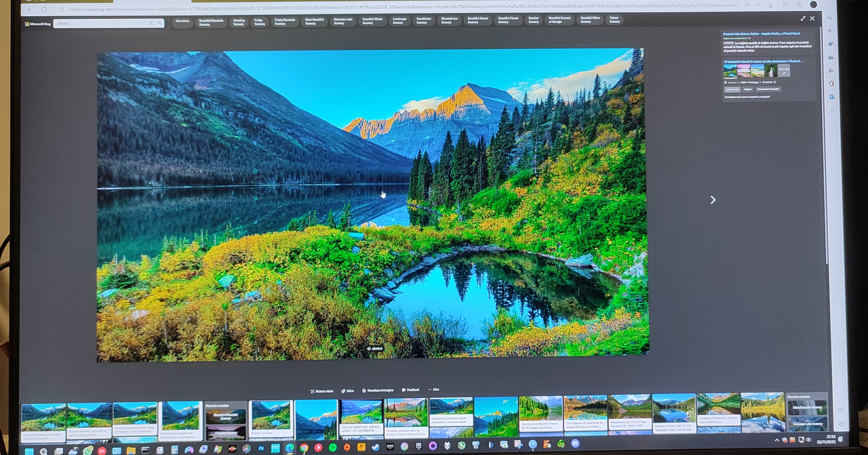Screen dimensions: 868x455
Task: Open first thumbnail in bottom filmstrip
Action: [43, 422]
